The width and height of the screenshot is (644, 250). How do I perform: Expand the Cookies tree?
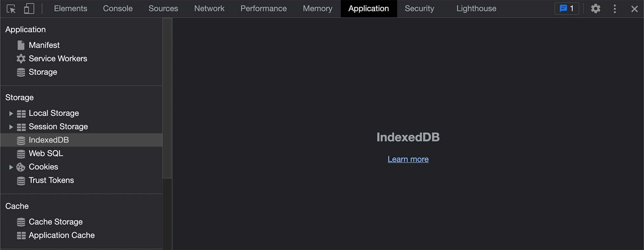click(11, 167)
